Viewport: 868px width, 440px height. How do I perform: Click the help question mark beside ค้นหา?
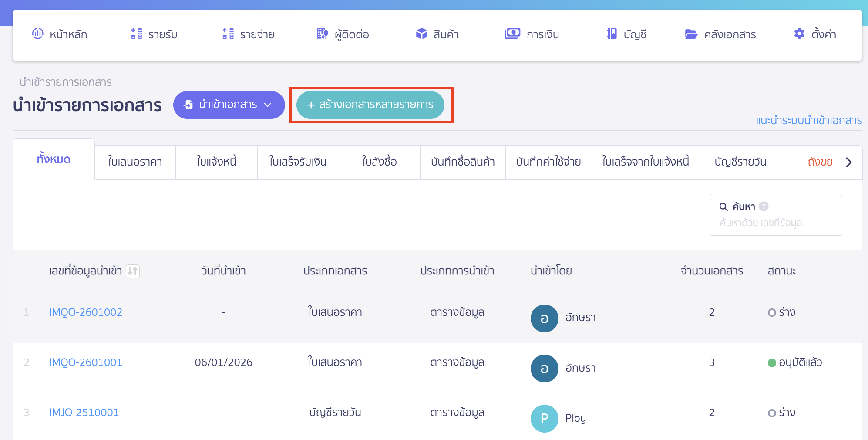(764, 206)
